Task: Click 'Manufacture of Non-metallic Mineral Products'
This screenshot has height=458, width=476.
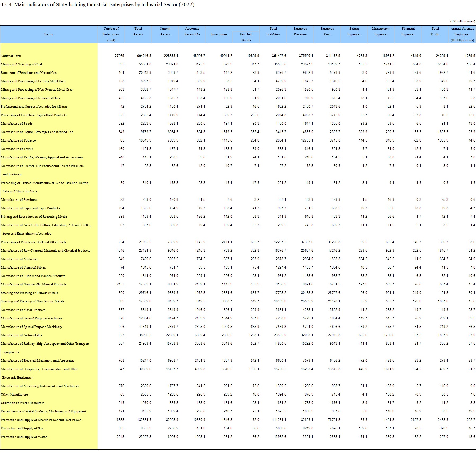Action: point(33,284)
